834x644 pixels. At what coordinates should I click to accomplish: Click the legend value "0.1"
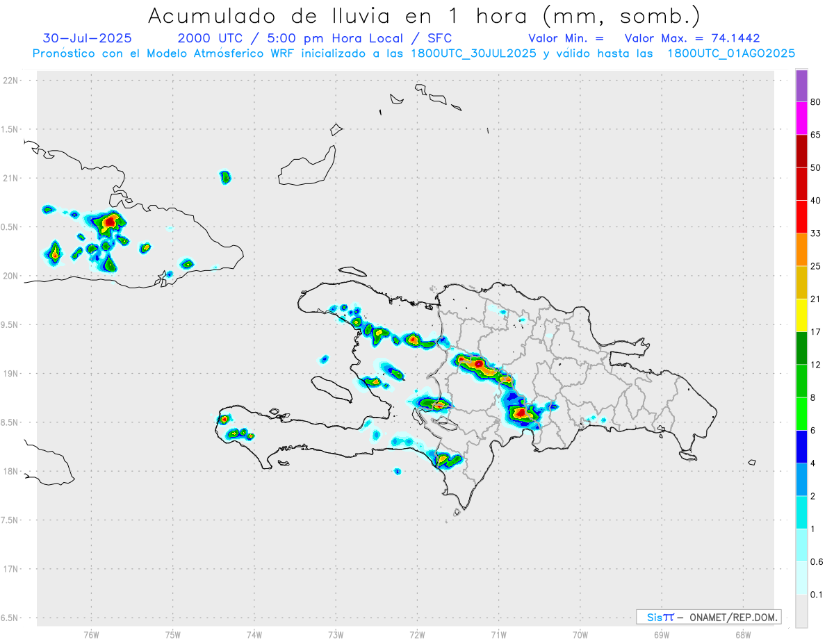(817, 595)
